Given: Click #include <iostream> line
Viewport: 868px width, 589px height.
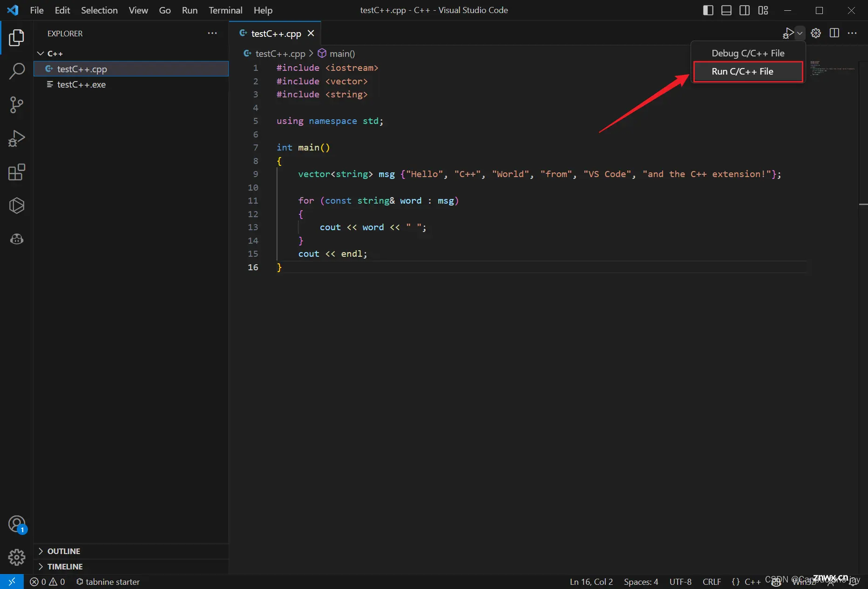Looking at the screenshot, I should (327, 68).
